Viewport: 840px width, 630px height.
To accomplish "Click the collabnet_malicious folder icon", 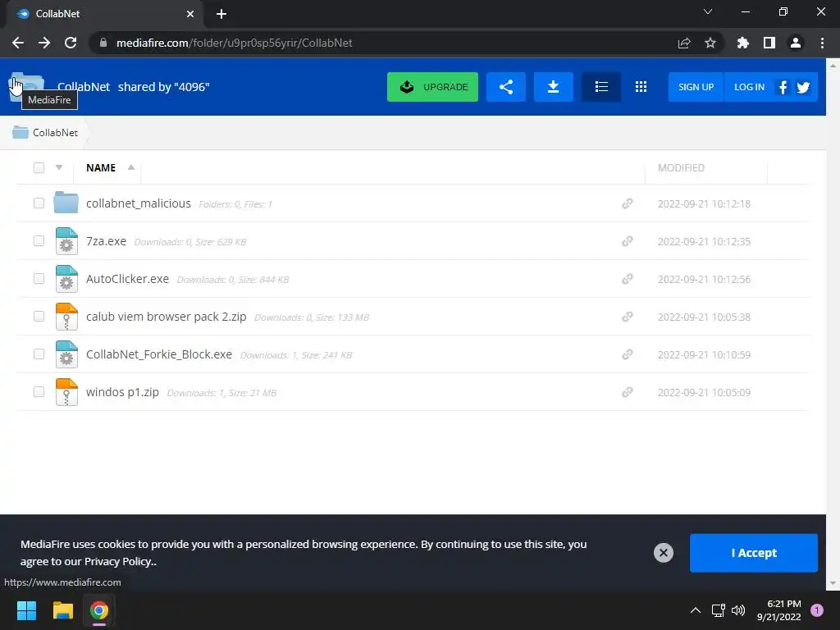I will pos(66,203).
